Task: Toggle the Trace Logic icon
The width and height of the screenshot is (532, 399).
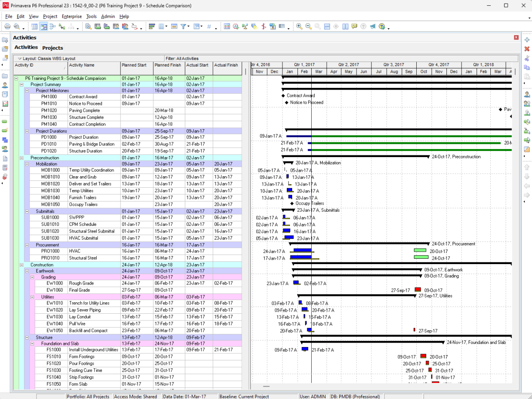Action: 61,27
